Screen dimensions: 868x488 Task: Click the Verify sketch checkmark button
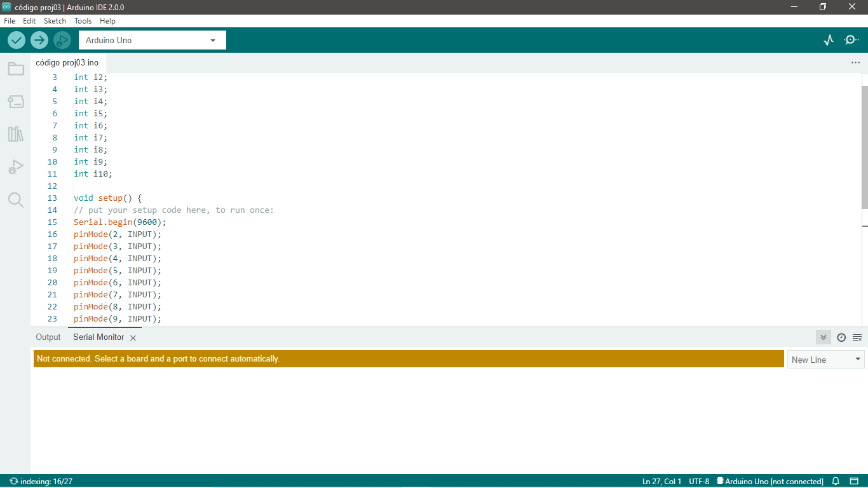point(17,40)
